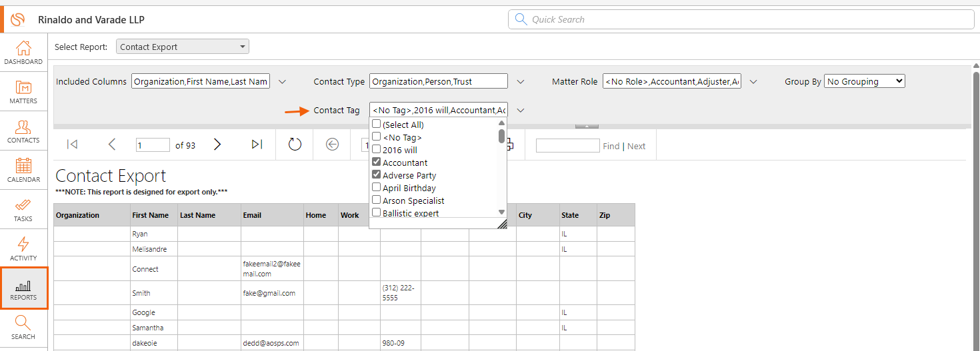Check the April Birthday tag checkbox
Screen dimensions: 980x351
tap(377, 188)
